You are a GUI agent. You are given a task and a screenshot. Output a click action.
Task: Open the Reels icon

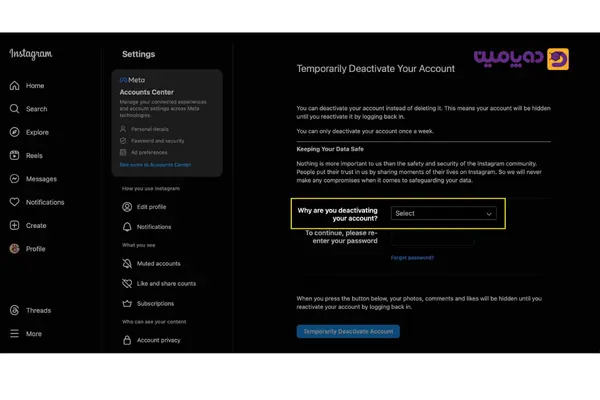tap(15, 156)
